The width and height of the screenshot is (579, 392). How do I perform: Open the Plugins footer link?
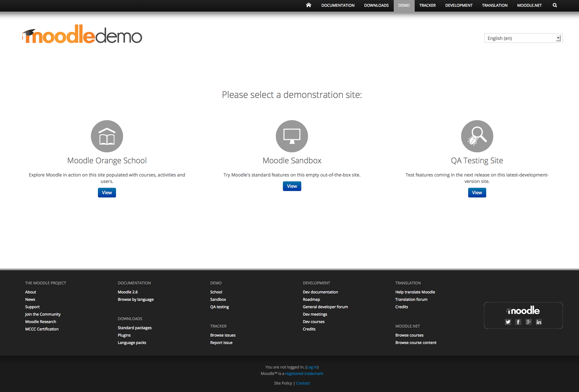(124, 335)
